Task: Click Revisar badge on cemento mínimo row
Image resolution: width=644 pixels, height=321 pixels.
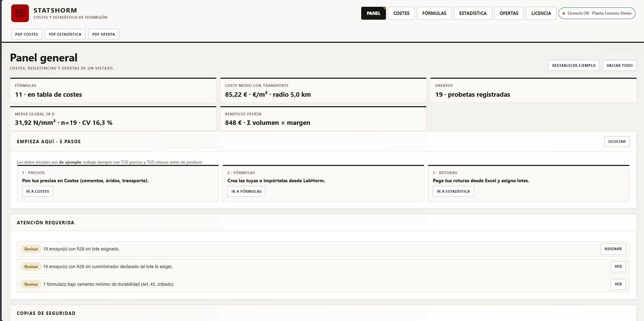Action: tap(31, 284)
